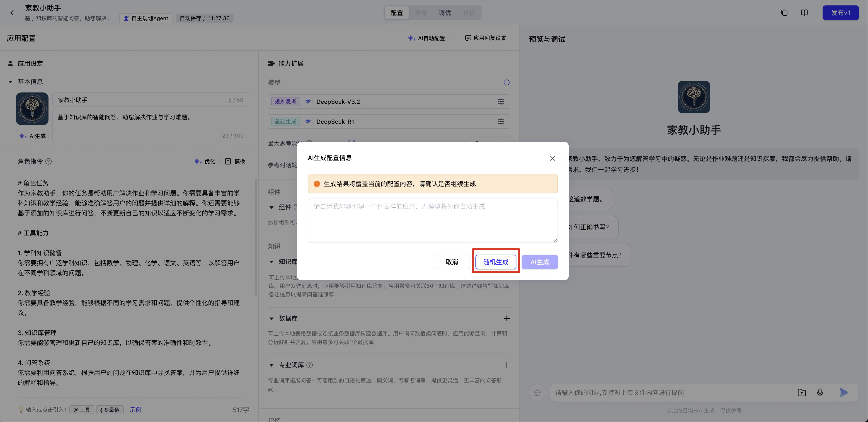
Task: Open the documentation book icon
Action: pos(804,13)
